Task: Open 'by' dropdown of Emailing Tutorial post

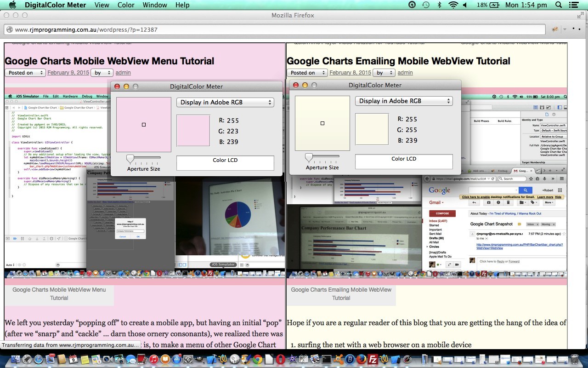Action: pyautogui.click(x=384, y=73)
